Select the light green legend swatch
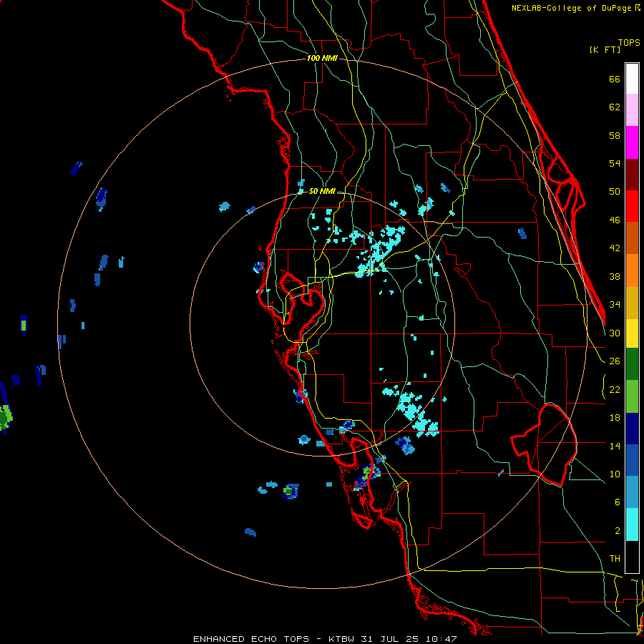Screen dimensions: 644x644 pos(632,396)
